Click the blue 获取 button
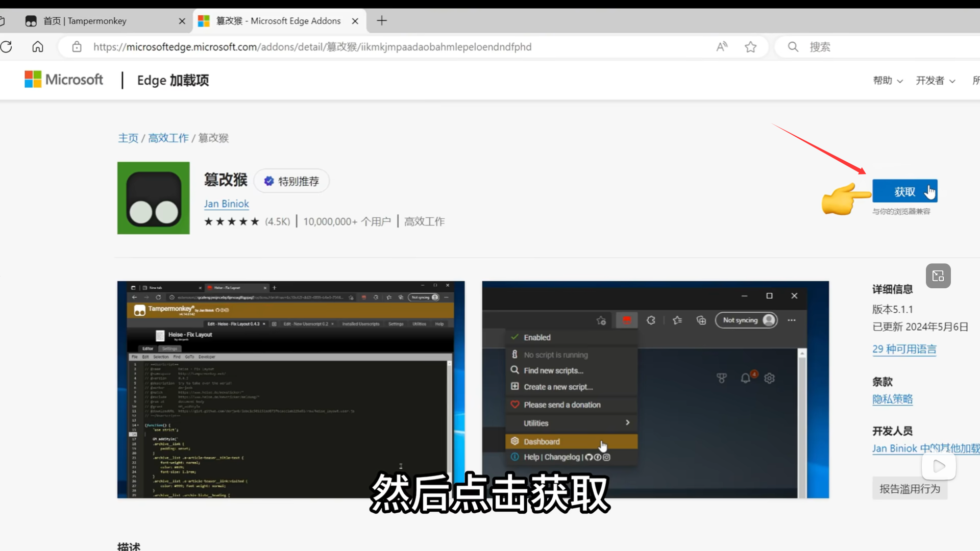 [904, 191]
